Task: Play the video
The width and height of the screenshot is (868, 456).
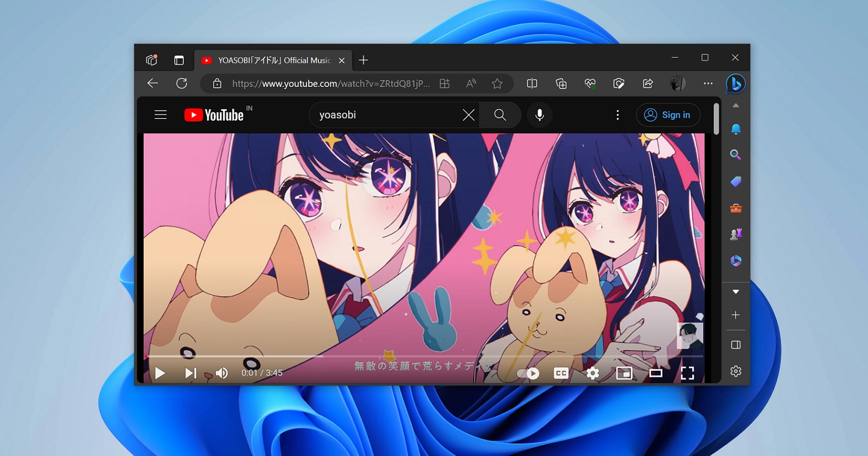Action: pos(159,373)
